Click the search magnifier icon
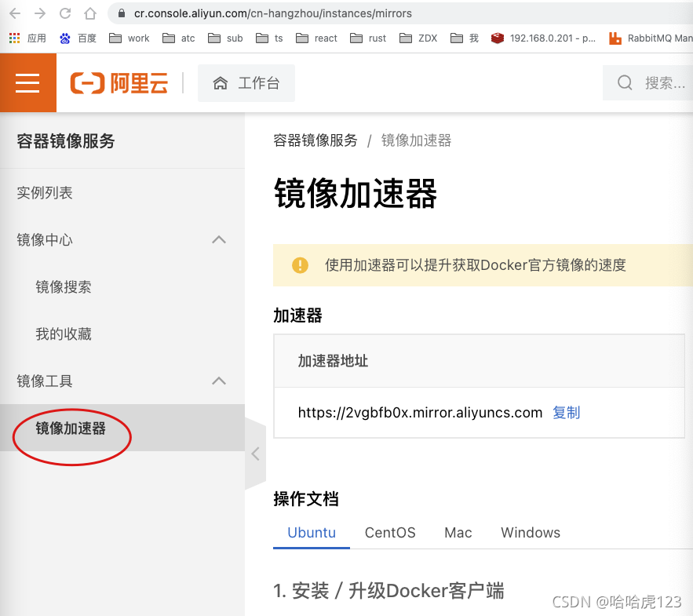This screenshot has width=693, height=616. pyautogui.click(x=625, y=82)
